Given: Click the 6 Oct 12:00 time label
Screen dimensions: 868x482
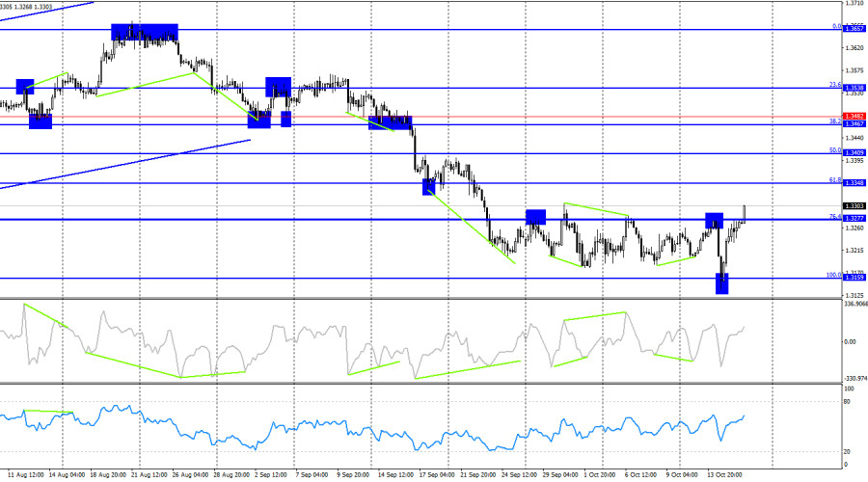Looking at the screenshot, I should 640,475.
